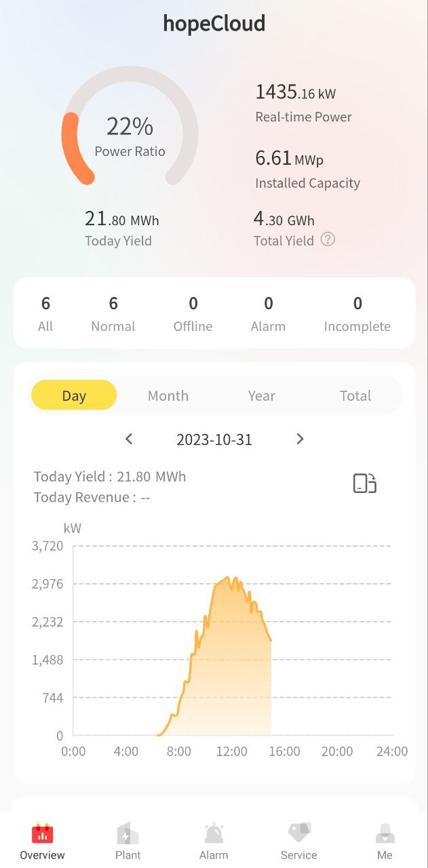Tap the Total Yield help icon

point(328,239)
